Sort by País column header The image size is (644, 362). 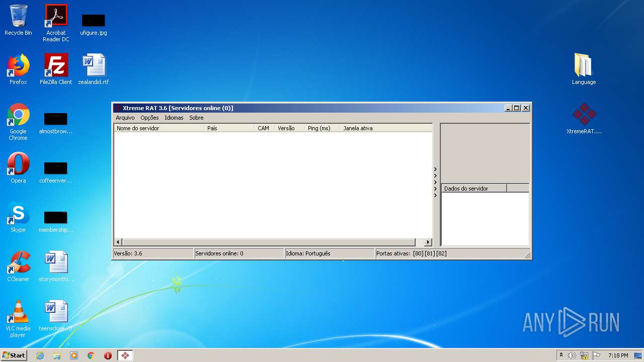[x=229, y=128]
